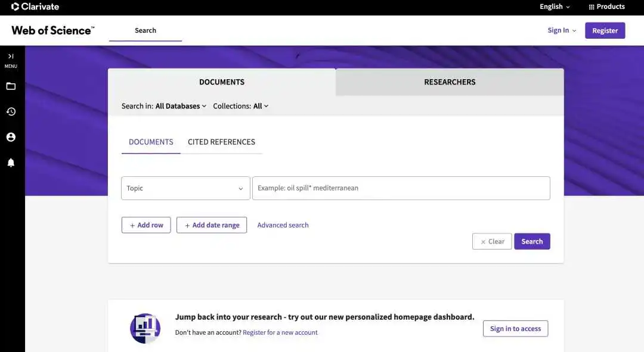Select the CITED REFERENCES sub-tab

[221, 142]
